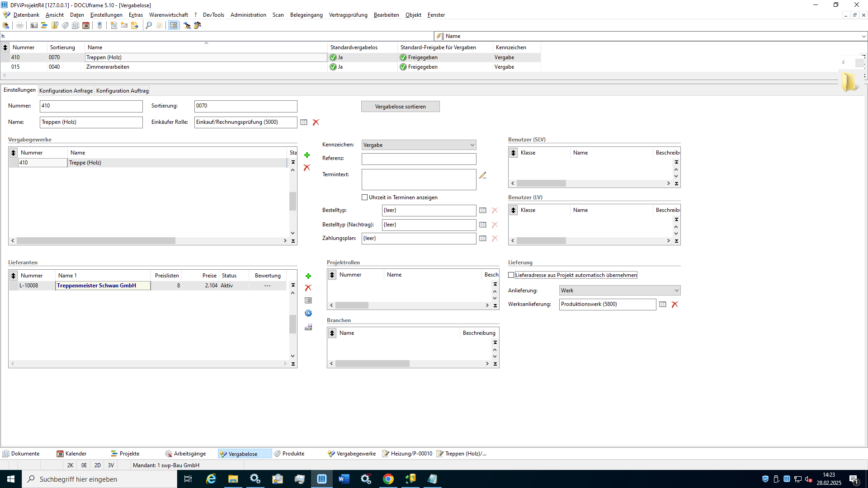
Task: Edit Termintext with pencil icon
Action: (483, 175)
